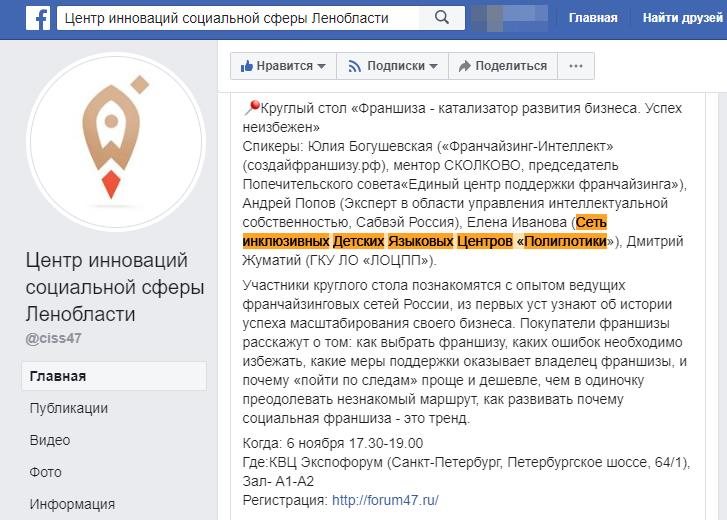Image resolution: width=727 pixels, height=520 pixels.
Task: Click the @ciss47 username
Action: tap(53, 338)
